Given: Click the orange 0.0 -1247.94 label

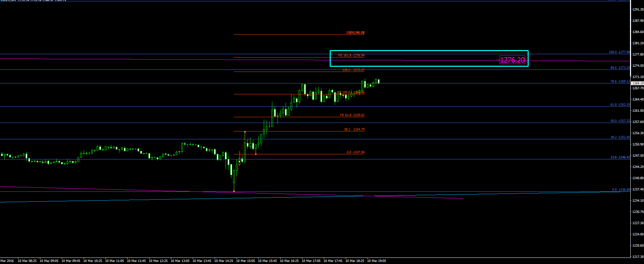Looking at the screenshot, I should click(x=355, y=152).
